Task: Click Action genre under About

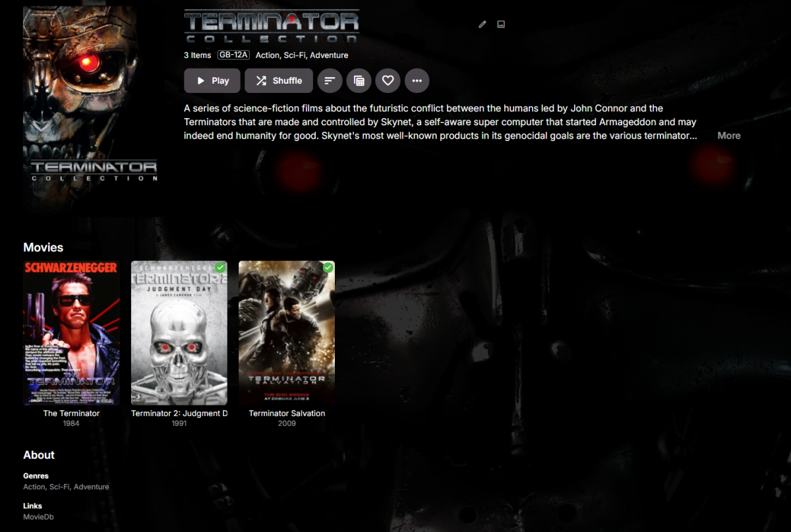Action: tap(34, 487)
